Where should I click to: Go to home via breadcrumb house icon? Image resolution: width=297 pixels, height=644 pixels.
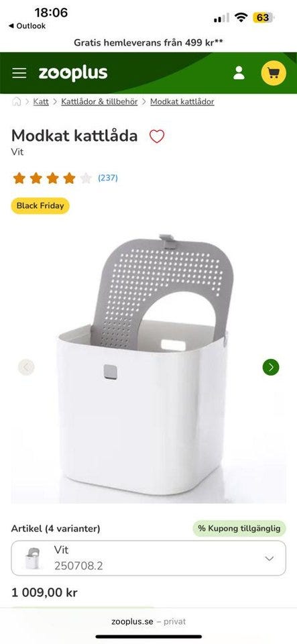[x=16, y=101]
